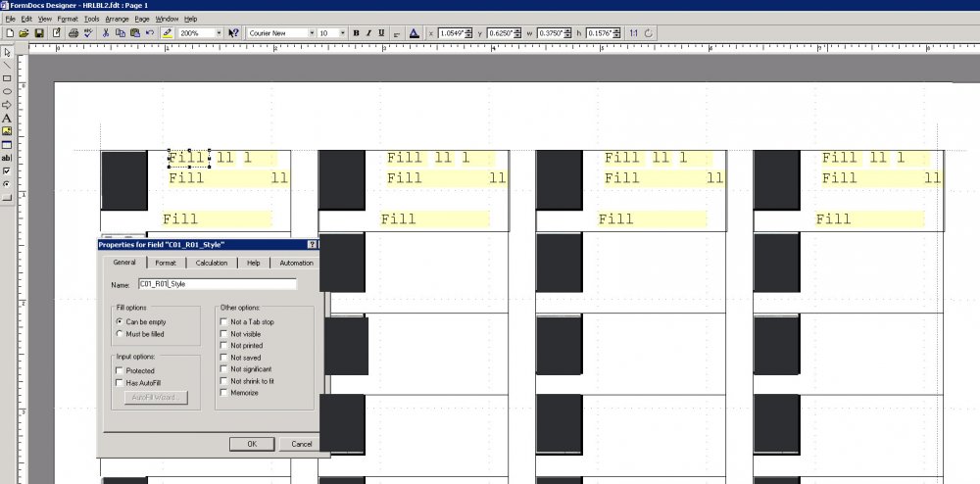
Task: Switch to the Calculation tab
Action: coord(212,263)
